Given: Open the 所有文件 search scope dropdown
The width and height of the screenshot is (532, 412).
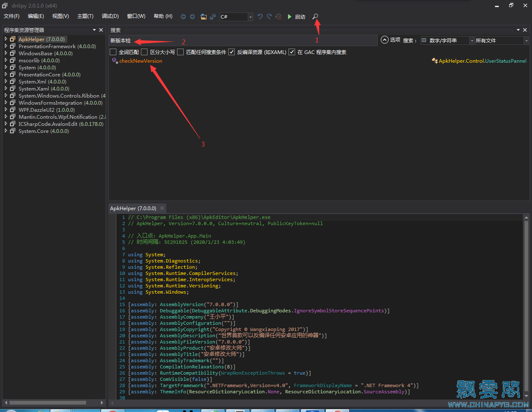Looking at the screenshot, I should (526, 40).
